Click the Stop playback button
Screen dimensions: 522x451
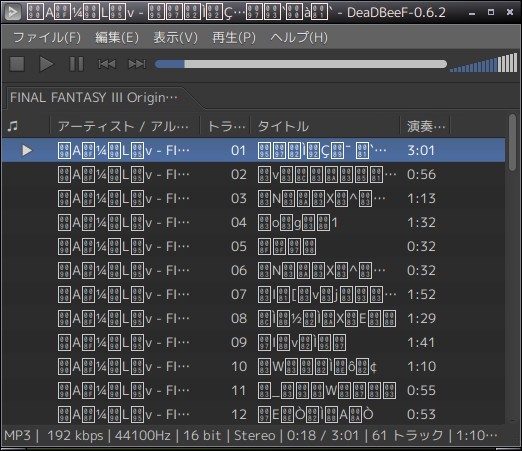(x=17, y=64)
